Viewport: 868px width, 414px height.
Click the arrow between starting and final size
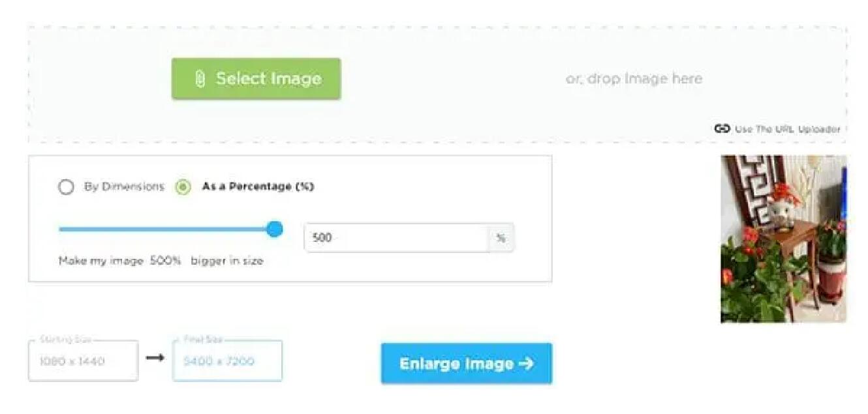[155, 358]
